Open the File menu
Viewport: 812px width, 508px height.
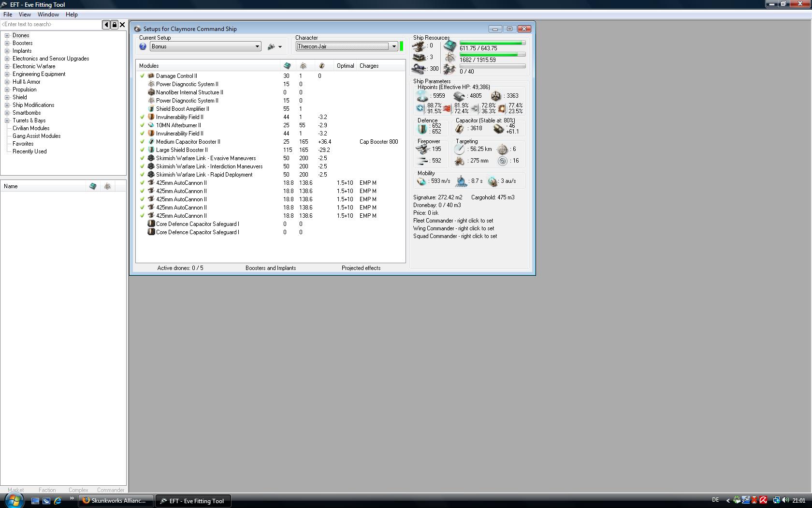pyautogui.click(x=8, y=15)
